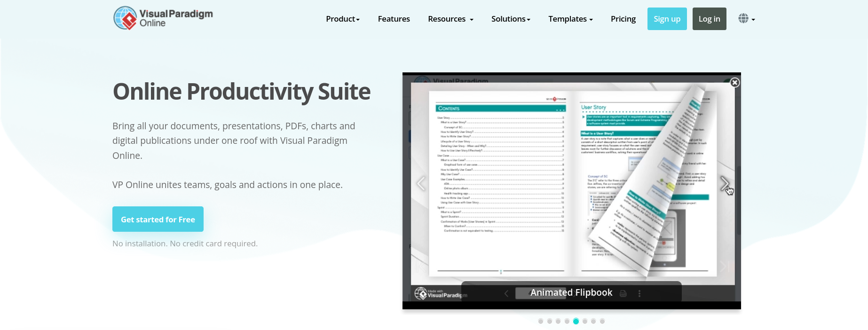Image resolution: width=868 pixels, height=330 pixels.
Task: Click the Animated Flipbook caption
Action: coord(571,292)
